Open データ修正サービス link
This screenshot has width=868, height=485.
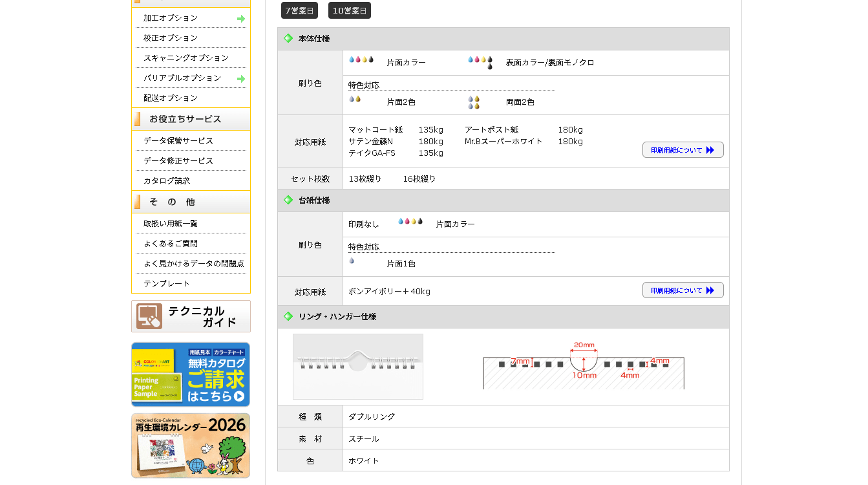click(178, 161)
